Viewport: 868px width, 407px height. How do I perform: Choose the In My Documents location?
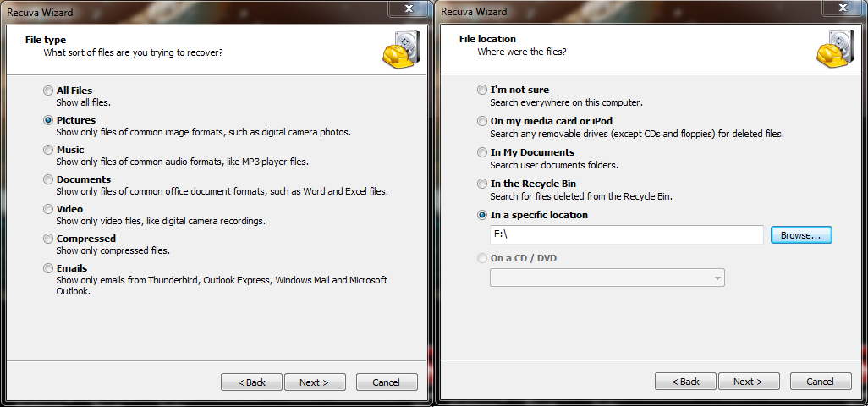pos(483,152)
